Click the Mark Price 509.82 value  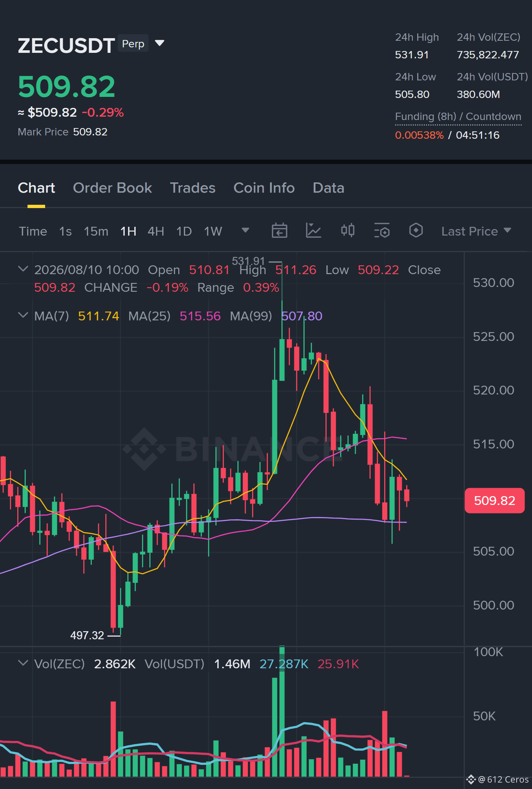point(90,132)
